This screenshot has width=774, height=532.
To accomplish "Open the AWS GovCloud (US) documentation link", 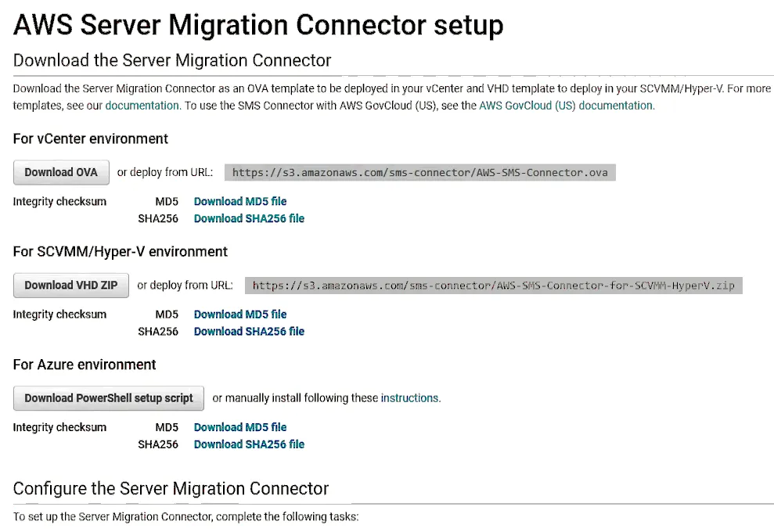I will tap(566, 106).
